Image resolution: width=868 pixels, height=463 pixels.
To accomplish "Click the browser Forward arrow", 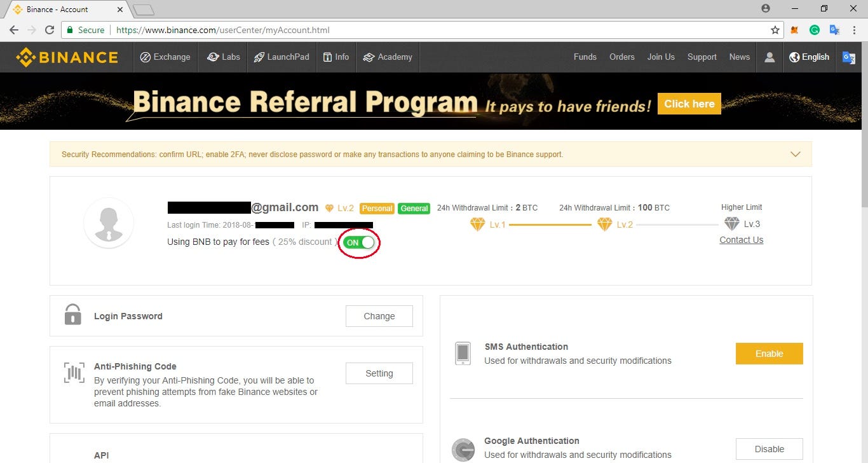I will 31,30.
